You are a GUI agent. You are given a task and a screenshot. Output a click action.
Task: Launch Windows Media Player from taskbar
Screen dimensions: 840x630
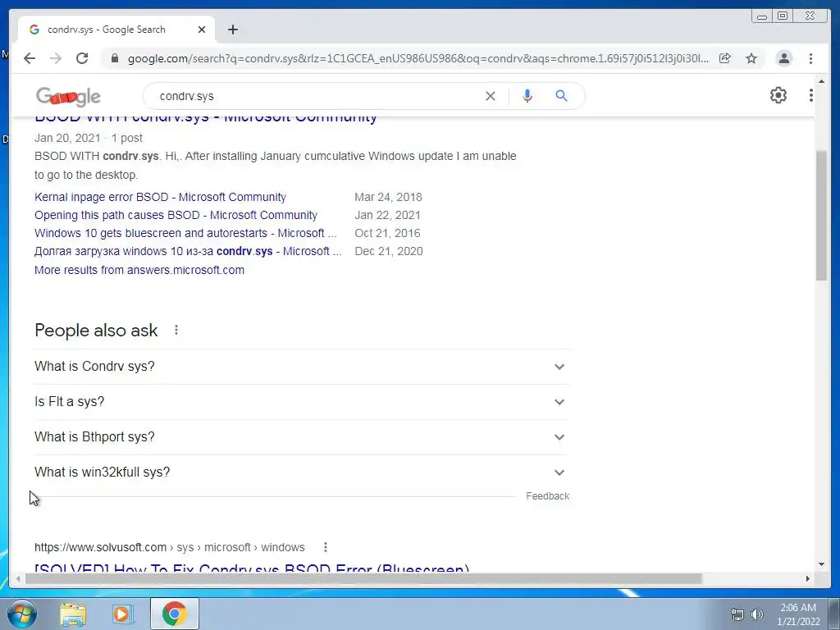pyautogui.click(x=122, y=614)
